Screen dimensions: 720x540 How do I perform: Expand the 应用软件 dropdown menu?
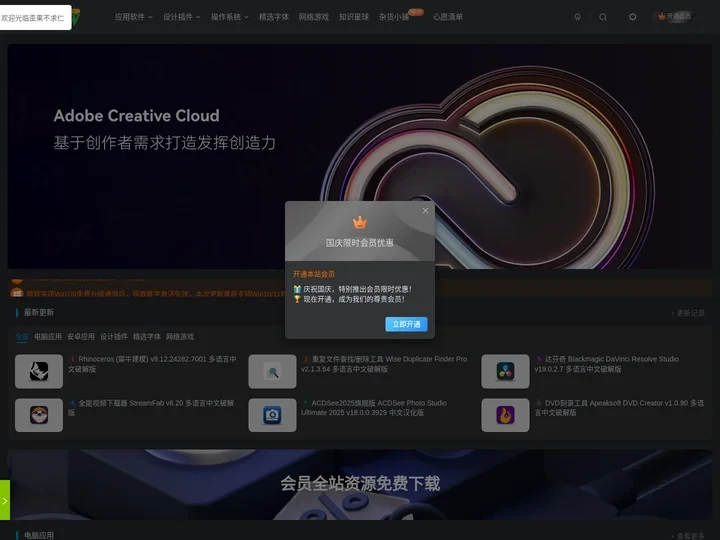coord(134,17)
